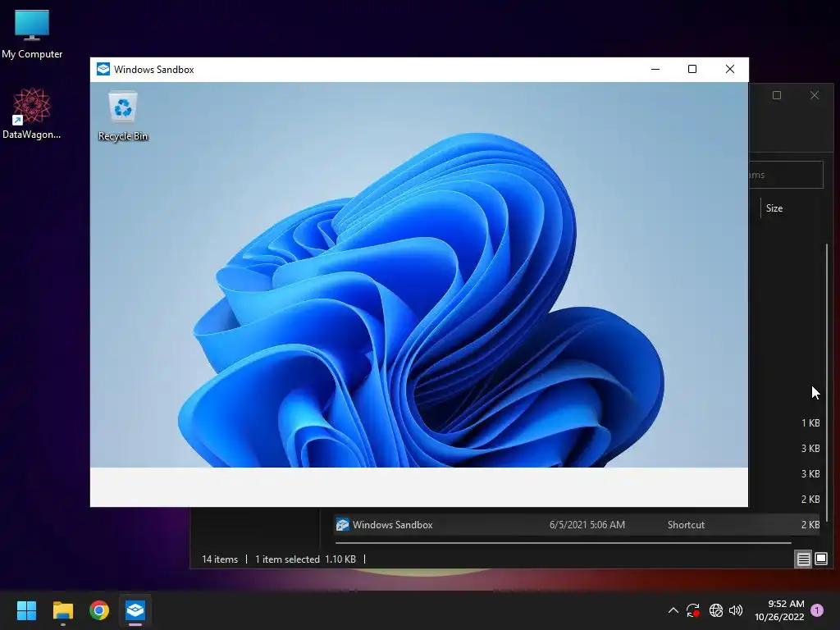
Task: Click the Shortcut type cell
Action: [x=686, y=525]
